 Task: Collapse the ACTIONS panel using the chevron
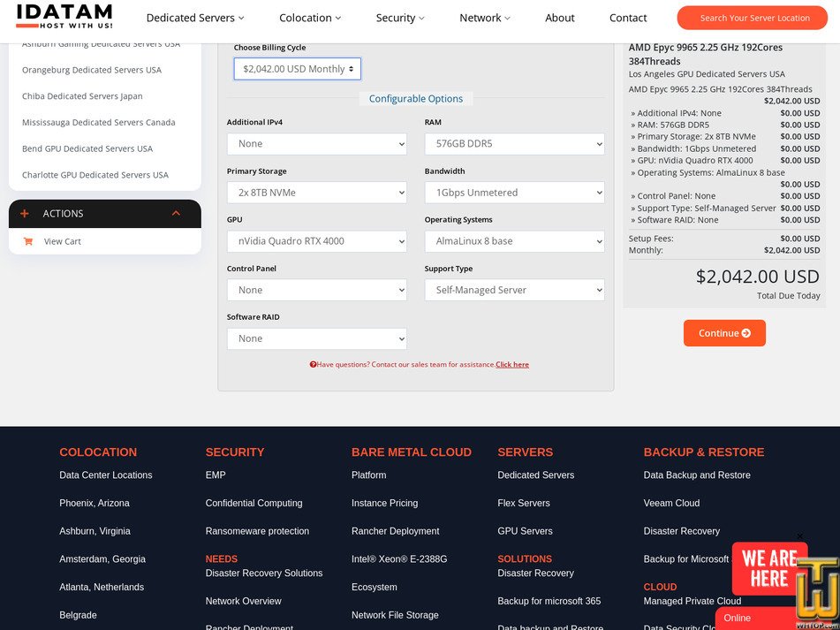pyautogui.click(x=176, y=214)
